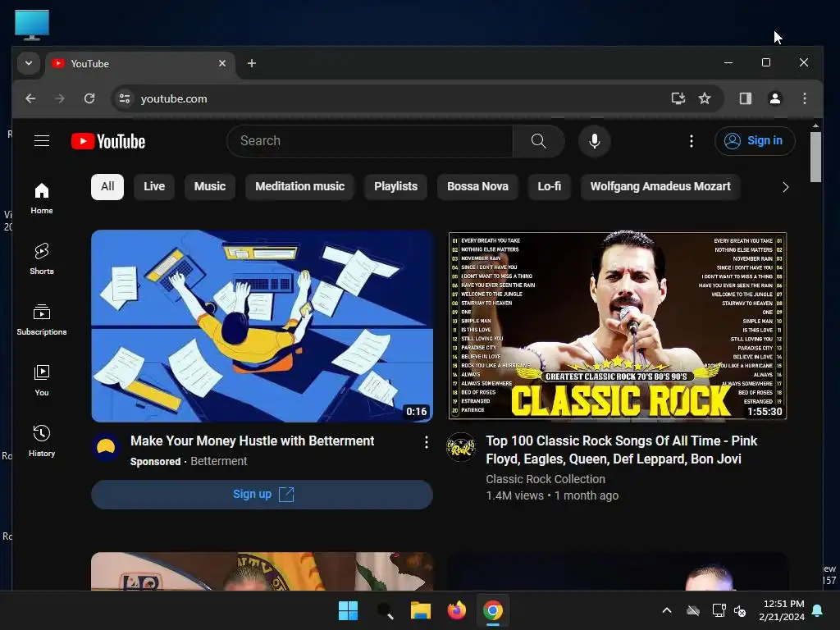
Task: Open Windows taskbar search
Action: pos(385,610)
